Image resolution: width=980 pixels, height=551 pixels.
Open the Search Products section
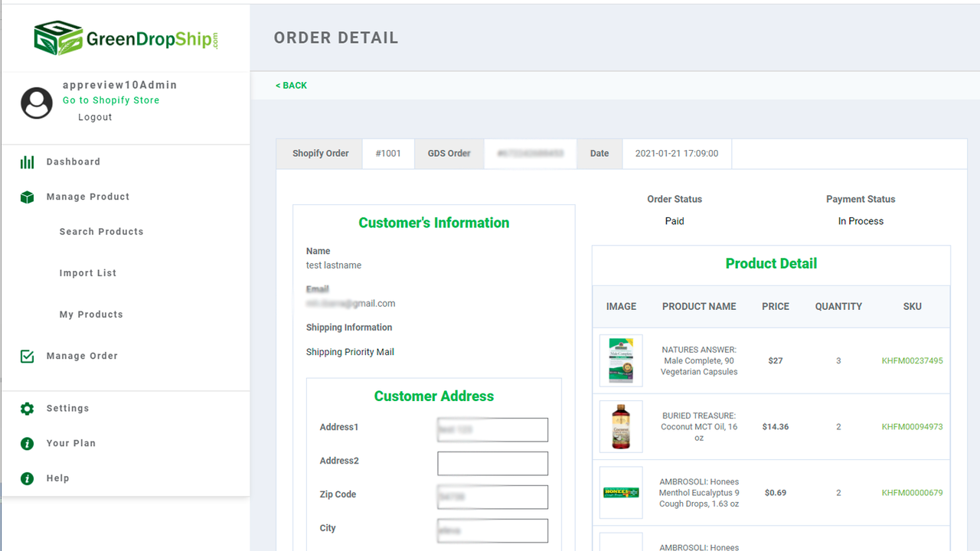[101, 232]
